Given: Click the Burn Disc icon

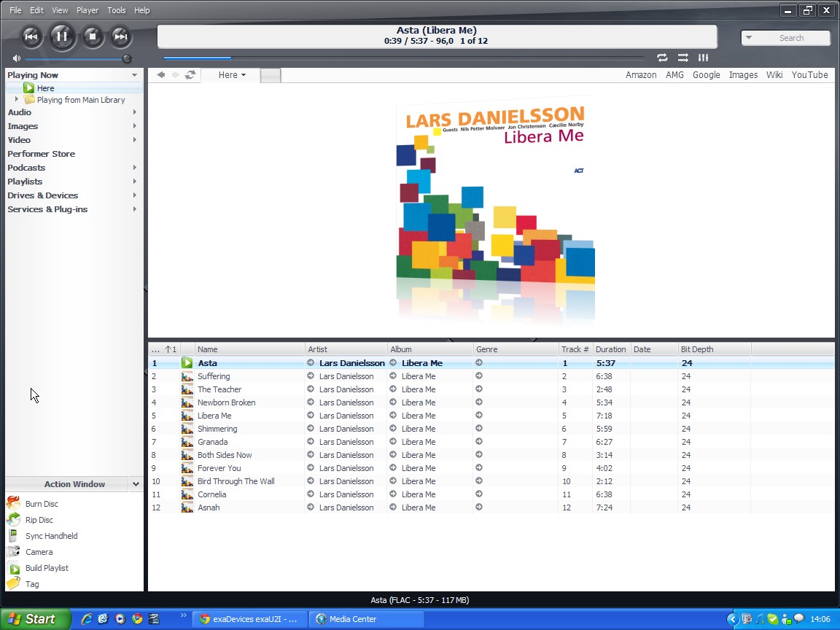Looking at the screenshot, I should pyautogui.click(x=13, y=504).
